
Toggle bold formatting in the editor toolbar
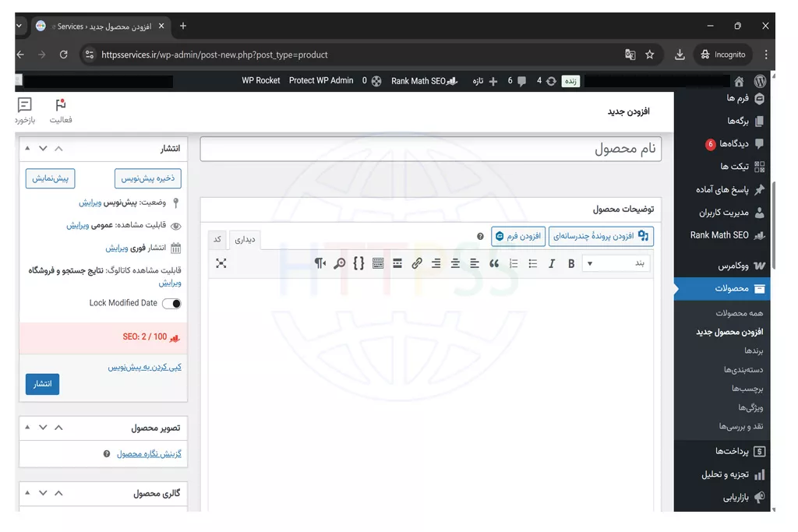click(x=571, y=264)
